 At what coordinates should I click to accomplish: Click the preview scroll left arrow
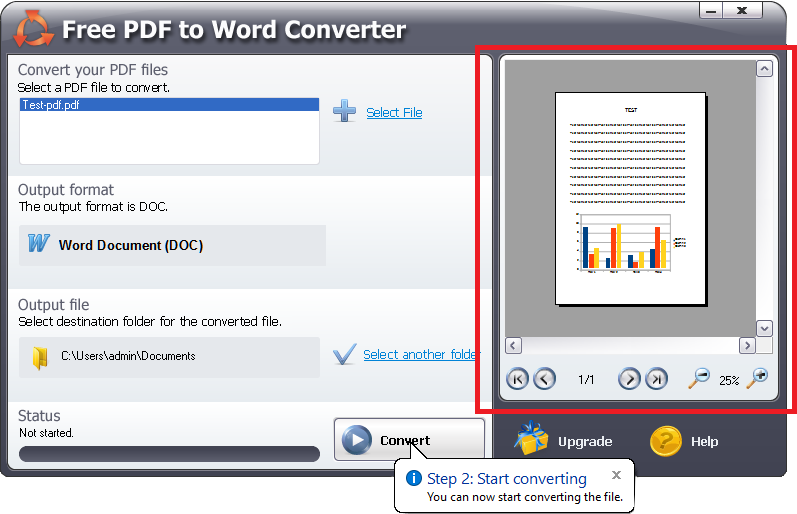click(x=513, y=346)
